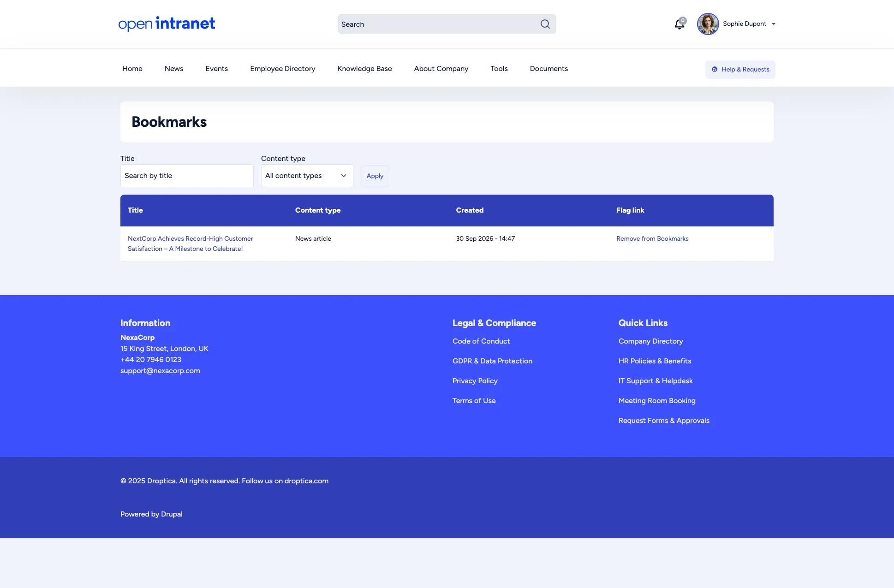Expand the Sophie Dupont user menu arrow

[x=774, y=24]
